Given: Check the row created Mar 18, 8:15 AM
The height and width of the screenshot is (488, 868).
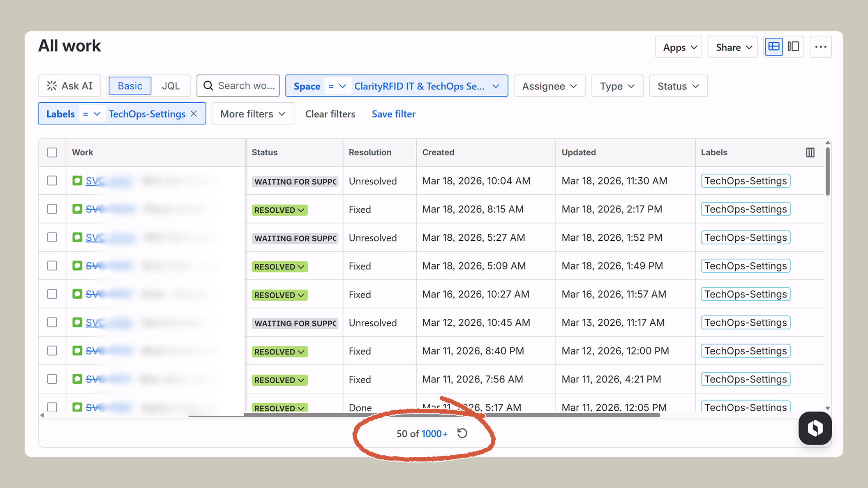Looking at the screenshot, I should [52, 209].
